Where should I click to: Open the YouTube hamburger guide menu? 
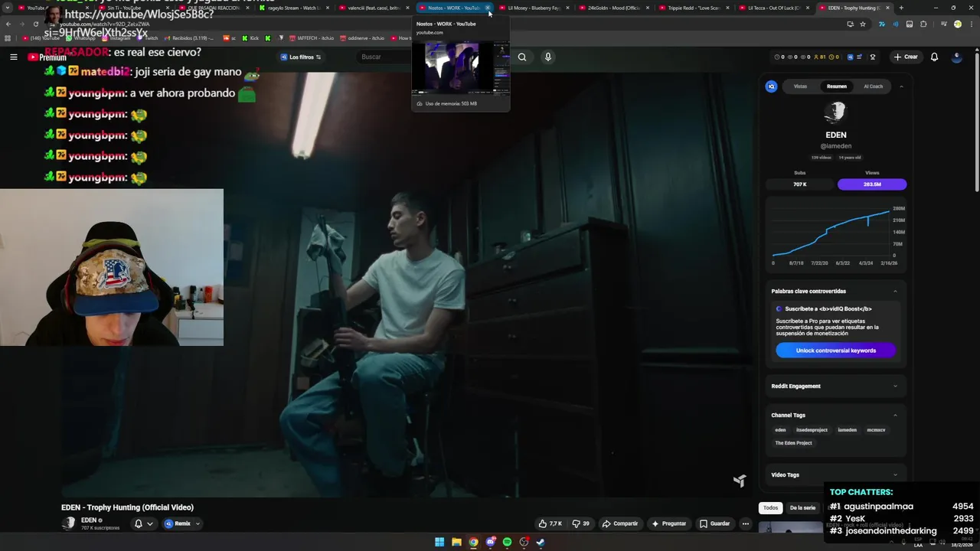pyautogui.click(x=13, y=57)
